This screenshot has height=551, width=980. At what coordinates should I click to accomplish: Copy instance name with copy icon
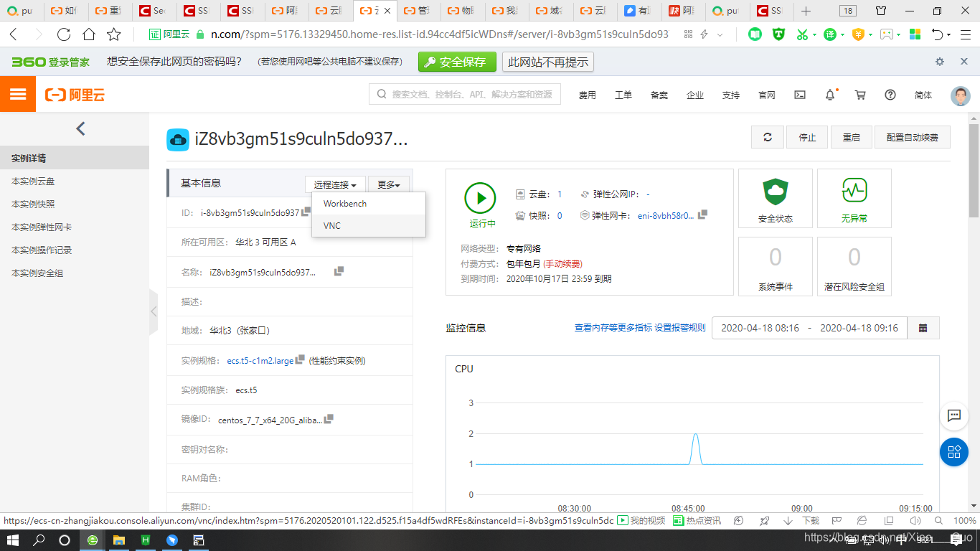coord(339,271)
